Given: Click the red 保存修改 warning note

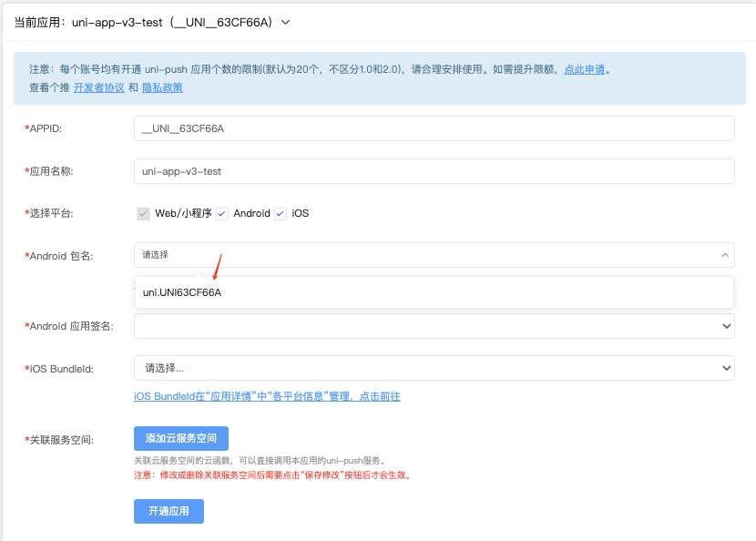Looking at the screenshot, I should click(x=273, y=475).
